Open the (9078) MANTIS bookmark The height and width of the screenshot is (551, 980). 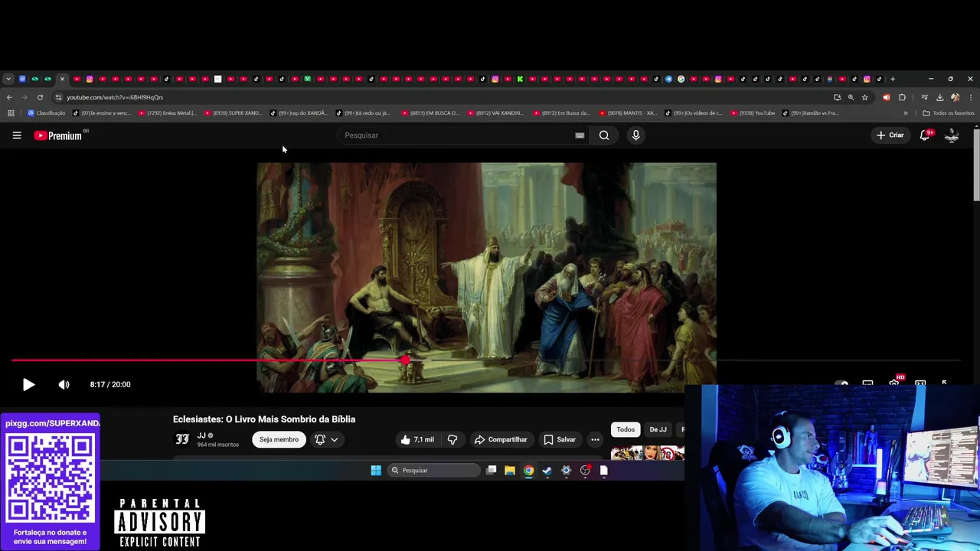click(x=628, y=113)
